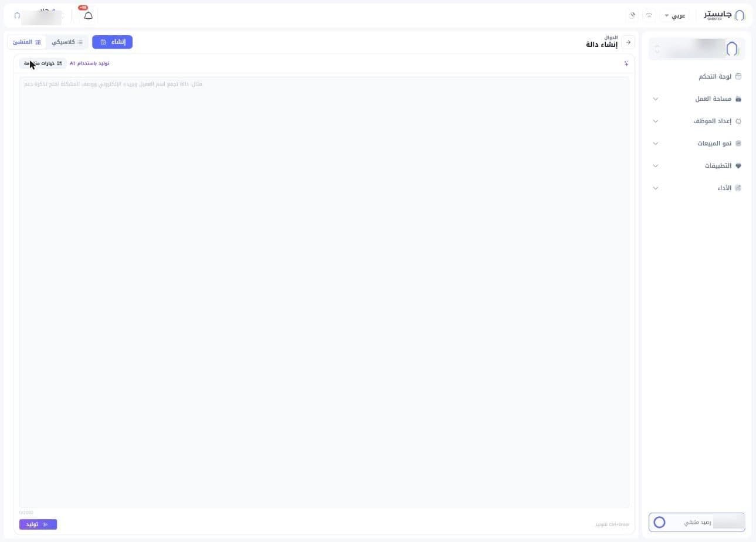Viewport: 756px width, 542px height.
Task: Go back using the arrow beside إنشاء دالة
Action: (x=628, y=42)
